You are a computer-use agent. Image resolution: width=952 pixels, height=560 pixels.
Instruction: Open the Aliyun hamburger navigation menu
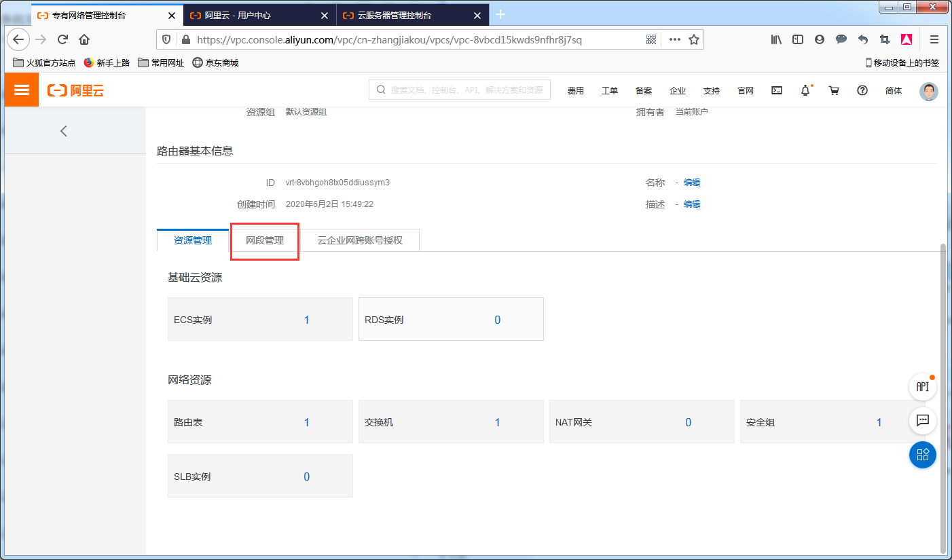(22, 90)
